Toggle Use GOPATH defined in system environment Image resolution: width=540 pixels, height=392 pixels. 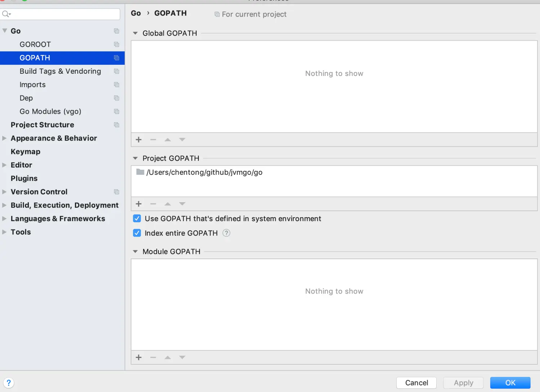pyautogui.click(x=137, y=219)
